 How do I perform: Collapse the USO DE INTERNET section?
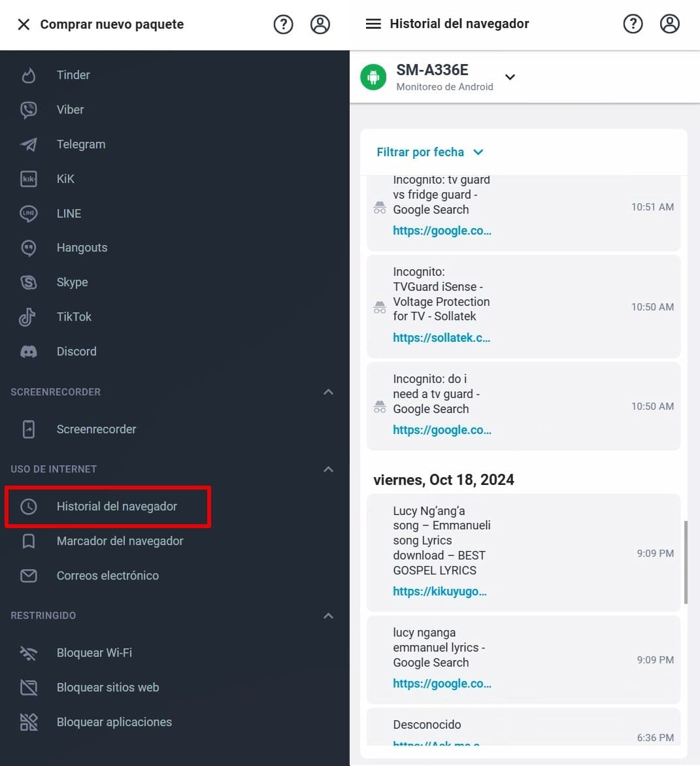(328, 469)
